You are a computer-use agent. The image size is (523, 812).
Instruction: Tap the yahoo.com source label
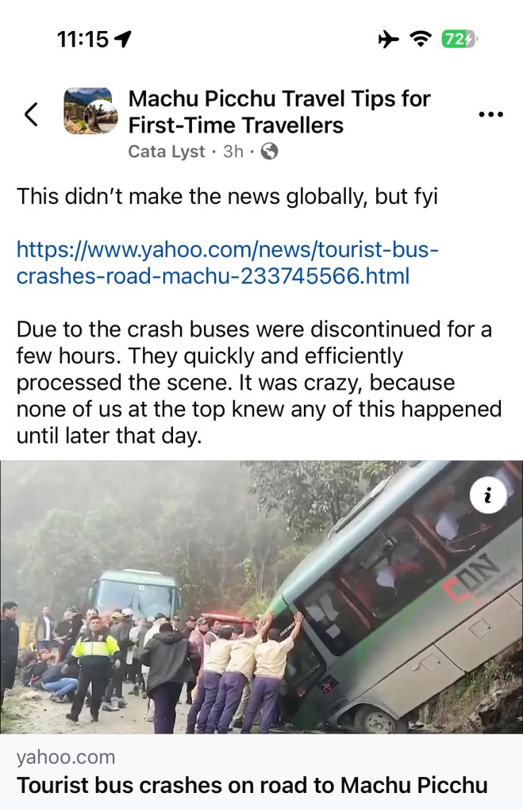pyautogui.click(x=66, y=757)
